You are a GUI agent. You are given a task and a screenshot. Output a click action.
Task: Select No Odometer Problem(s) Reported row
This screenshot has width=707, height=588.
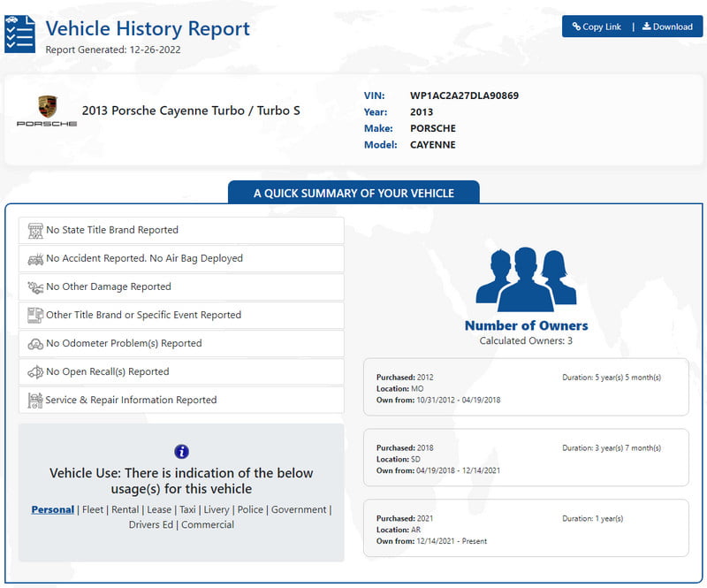click(181, 344)
